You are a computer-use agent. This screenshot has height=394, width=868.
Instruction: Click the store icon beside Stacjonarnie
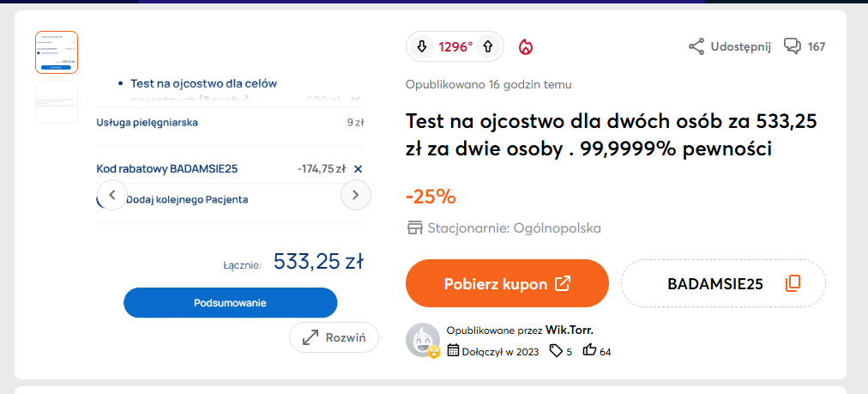415,228
